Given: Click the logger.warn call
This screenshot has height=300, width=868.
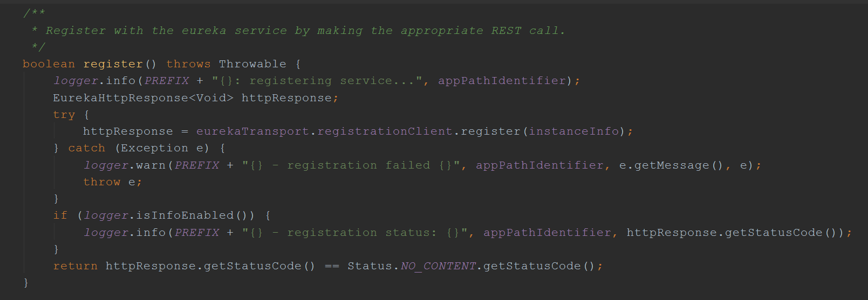Looking at the screenshot, I should 125,165.
